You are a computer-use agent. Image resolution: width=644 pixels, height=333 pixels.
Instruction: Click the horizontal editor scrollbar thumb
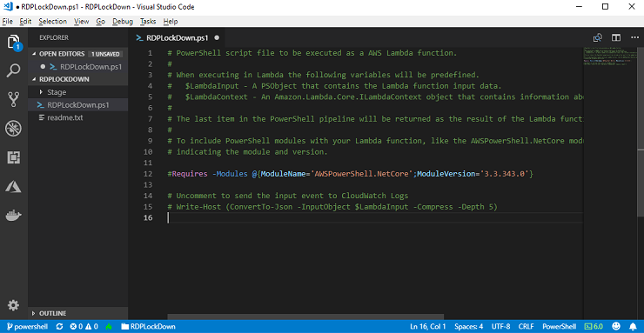pyautogui.click(x=305, y=316)
